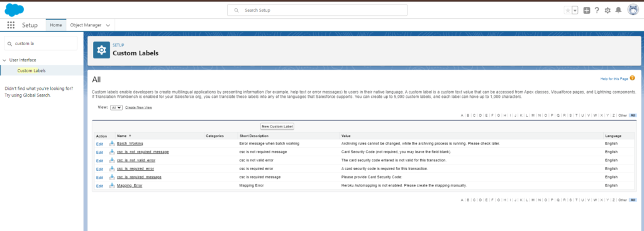Open the App Launcher grid icon
644x231 pixels.
click(x=11, y=25)
